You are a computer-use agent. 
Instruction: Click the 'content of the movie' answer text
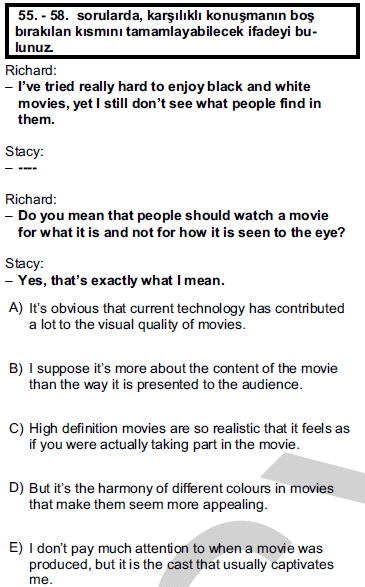pos(183,376)
